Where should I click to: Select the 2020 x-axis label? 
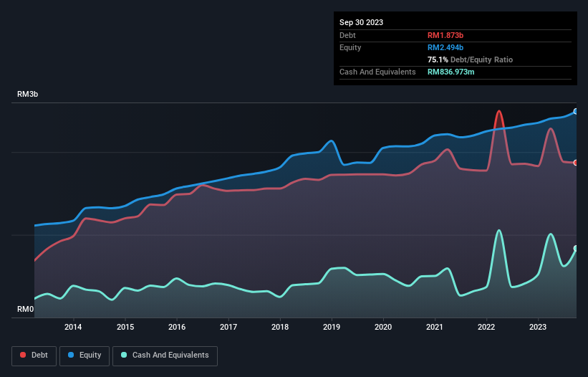click(x=383, y=327)
